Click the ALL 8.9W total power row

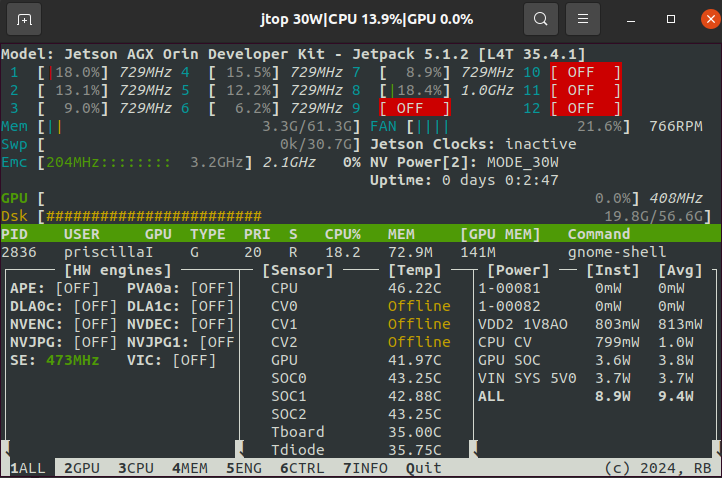(586, 396)
